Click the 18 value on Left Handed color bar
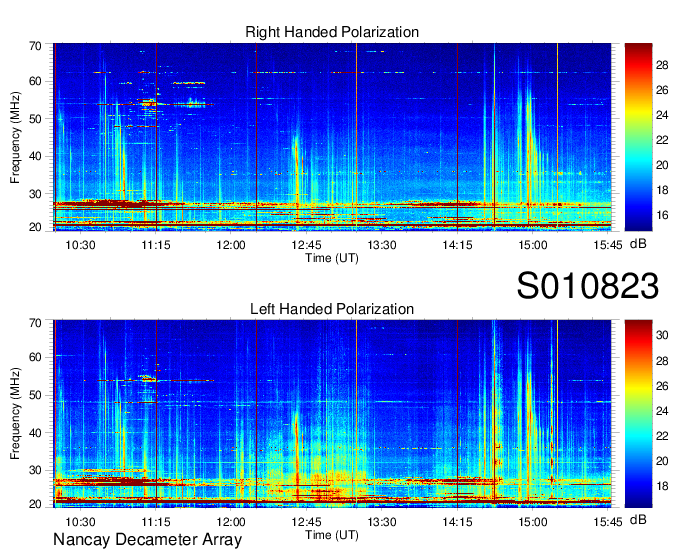Viewport: 680px width, 552px height. [662, 486]
